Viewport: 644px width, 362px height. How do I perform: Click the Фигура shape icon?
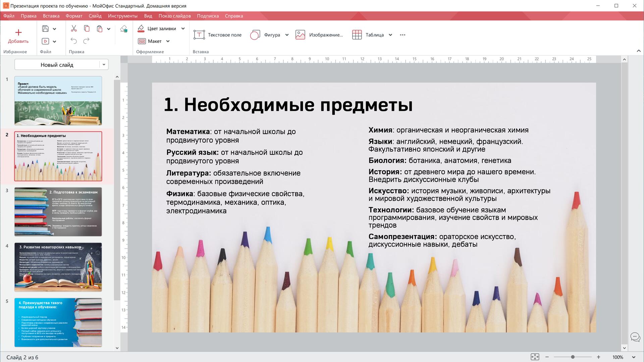pos(255,35)
